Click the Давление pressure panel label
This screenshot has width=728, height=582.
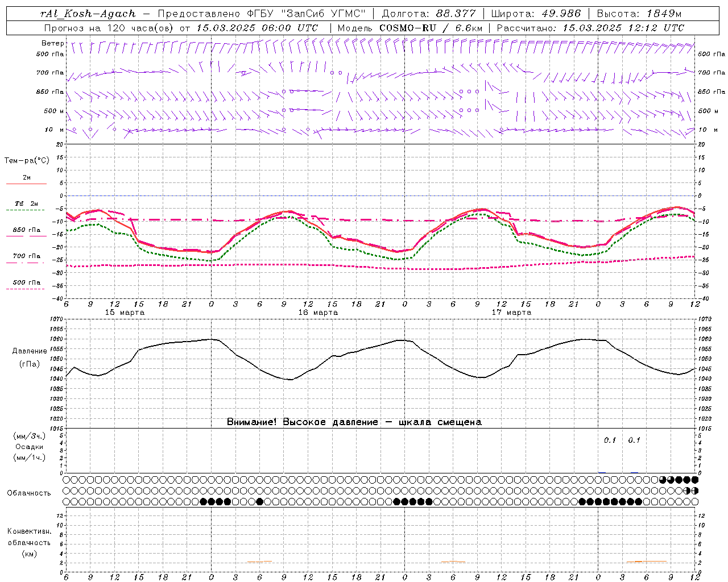[x=30, y=351]
